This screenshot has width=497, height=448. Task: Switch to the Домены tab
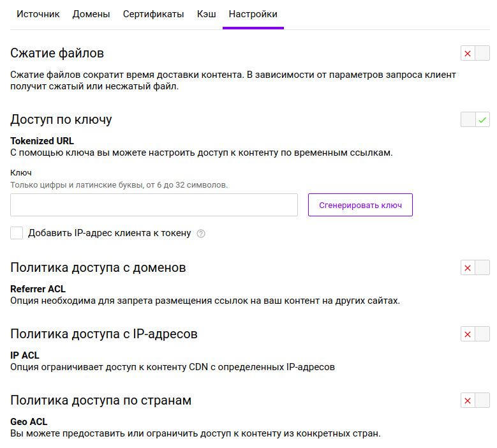pyautogui.click(x=91, y=14)
